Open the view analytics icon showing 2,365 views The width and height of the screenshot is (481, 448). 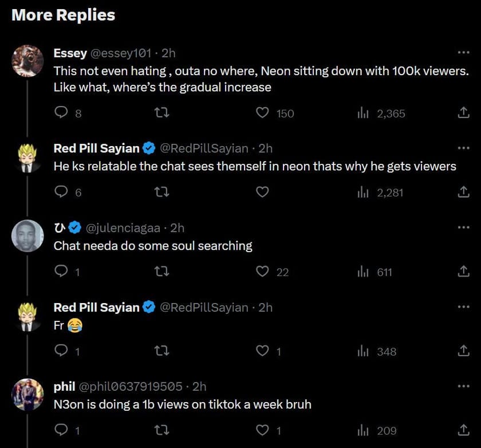[x=363, y=113]
